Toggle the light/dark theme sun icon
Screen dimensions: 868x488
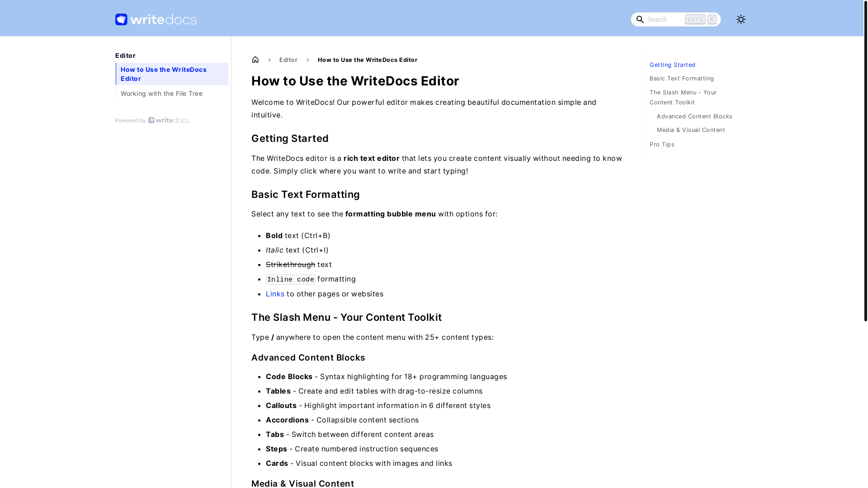click(x=741, y=19)
